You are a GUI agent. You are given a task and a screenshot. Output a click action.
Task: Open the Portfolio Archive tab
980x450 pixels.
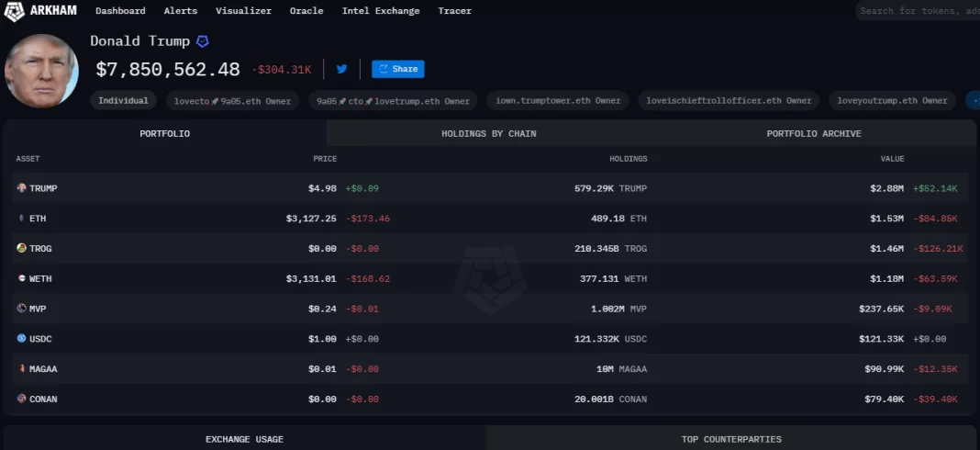click(x=813, y=134)
